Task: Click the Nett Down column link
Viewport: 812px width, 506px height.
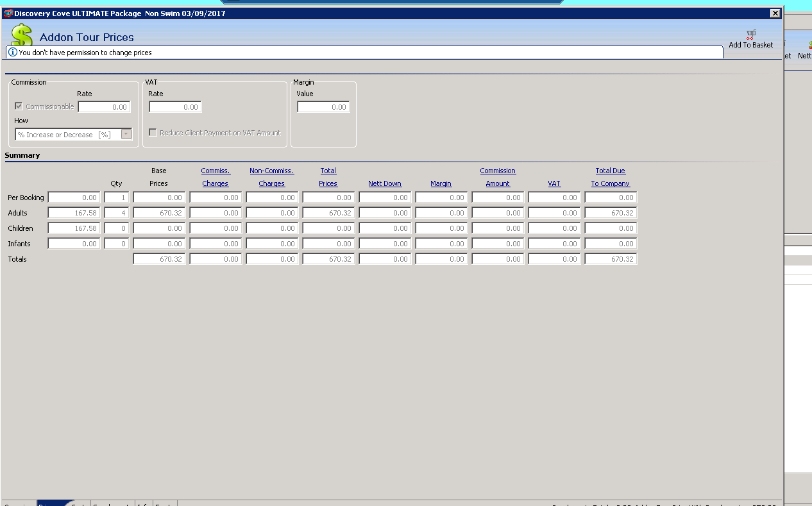Action: 384,183
